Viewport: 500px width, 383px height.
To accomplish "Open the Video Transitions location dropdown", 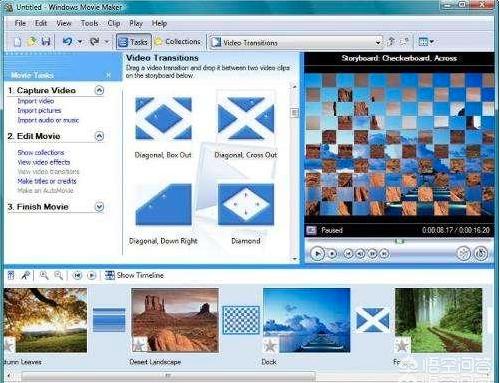I will [x=378, y=42].
